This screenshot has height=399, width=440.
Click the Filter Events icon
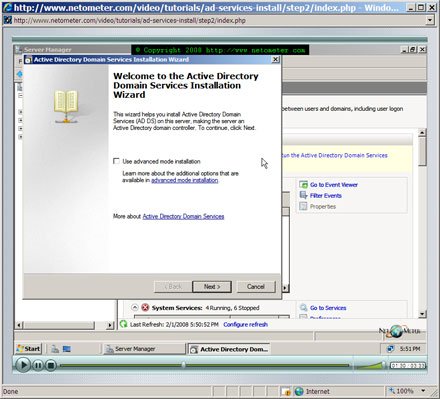[303, 195]
